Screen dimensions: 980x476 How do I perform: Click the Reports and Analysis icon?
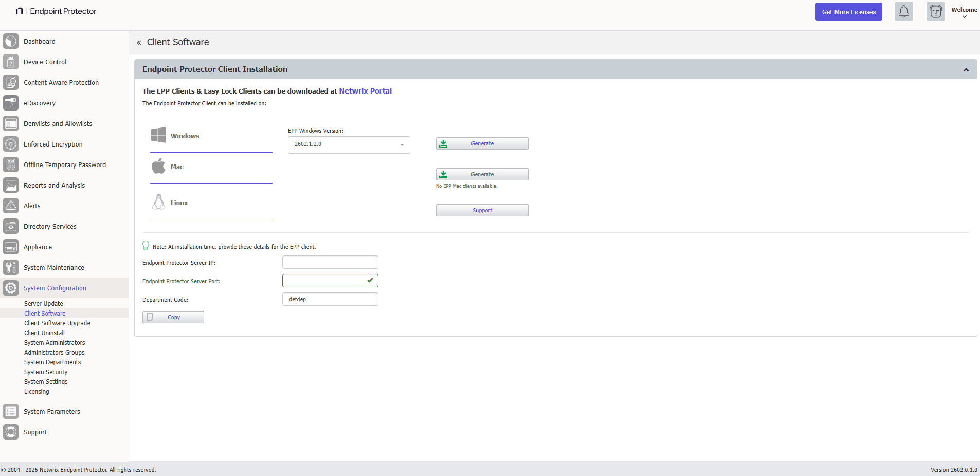11,185
